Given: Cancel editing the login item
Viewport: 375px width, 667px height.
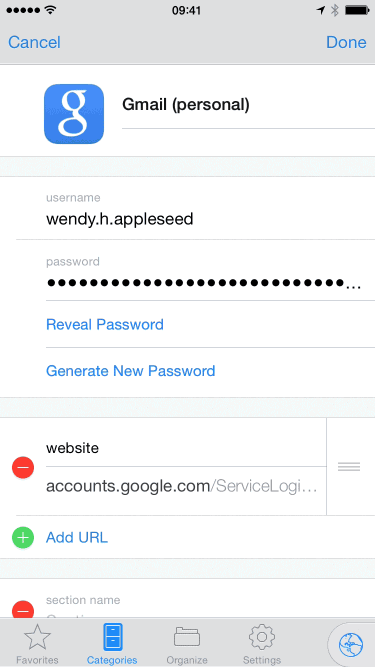Looking at the screenshot, I should coord(34,42).
